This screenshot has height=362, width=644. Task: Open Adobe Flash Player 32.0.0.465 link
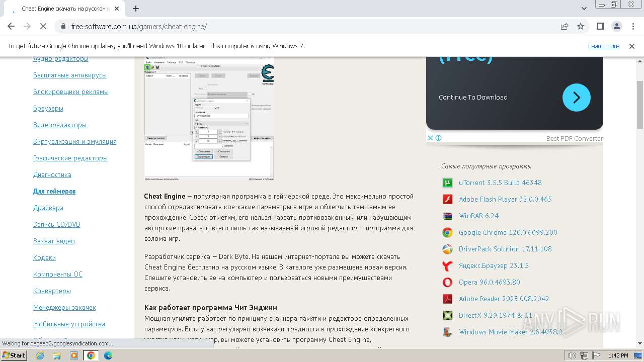(x=505, y=199)
